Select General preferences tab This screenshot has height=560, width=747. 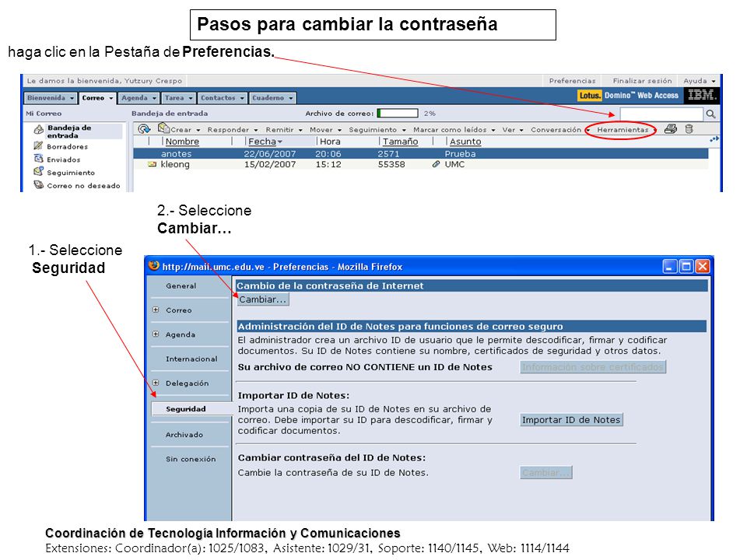181,285
